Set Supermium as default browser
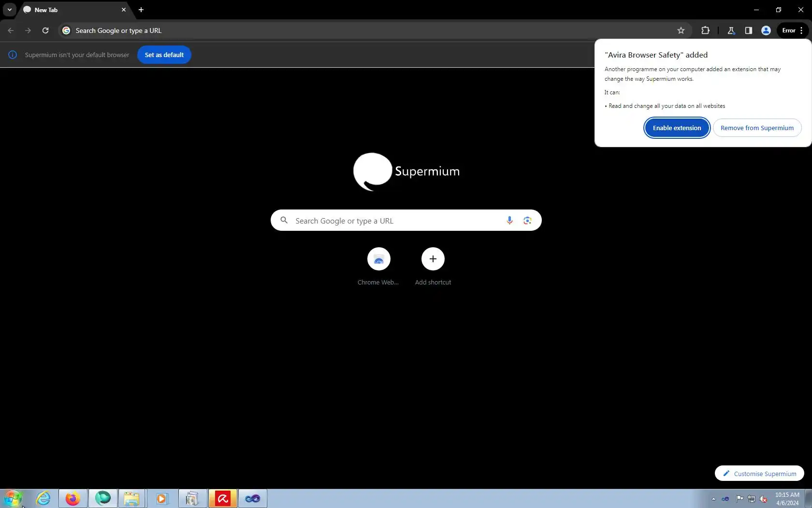The image size is (812, 508). [x=164, y=55]
